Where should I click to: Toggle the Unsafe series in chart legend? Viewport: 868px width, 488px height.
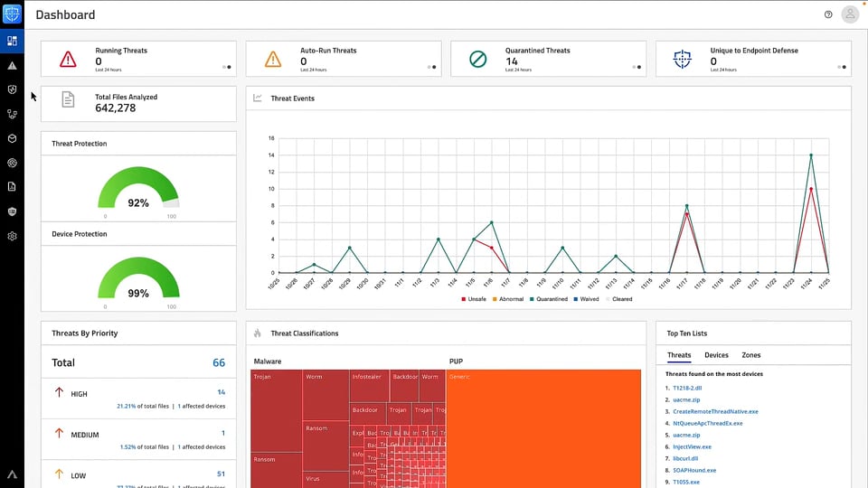point(476,299)
